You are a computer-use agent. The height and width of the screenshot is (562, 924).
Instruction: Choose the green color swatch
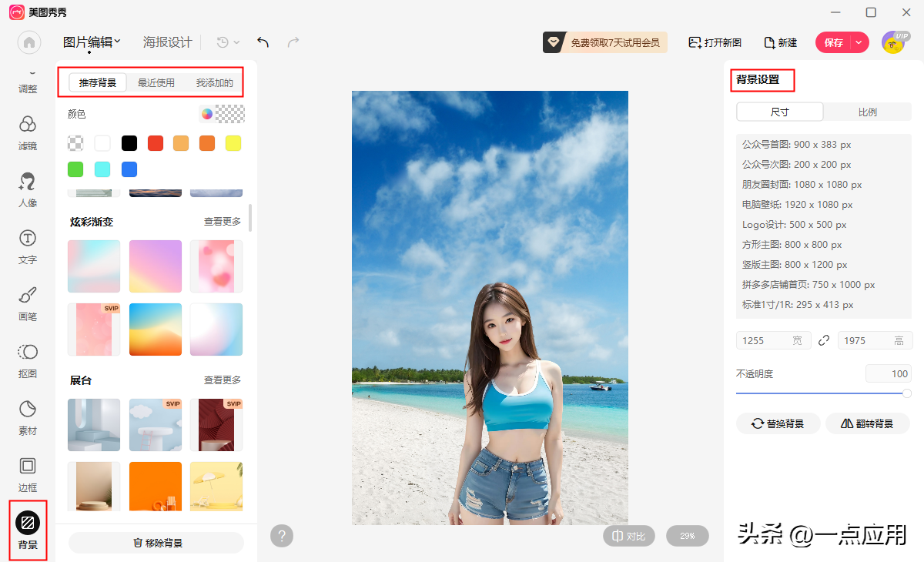[75, 169]
